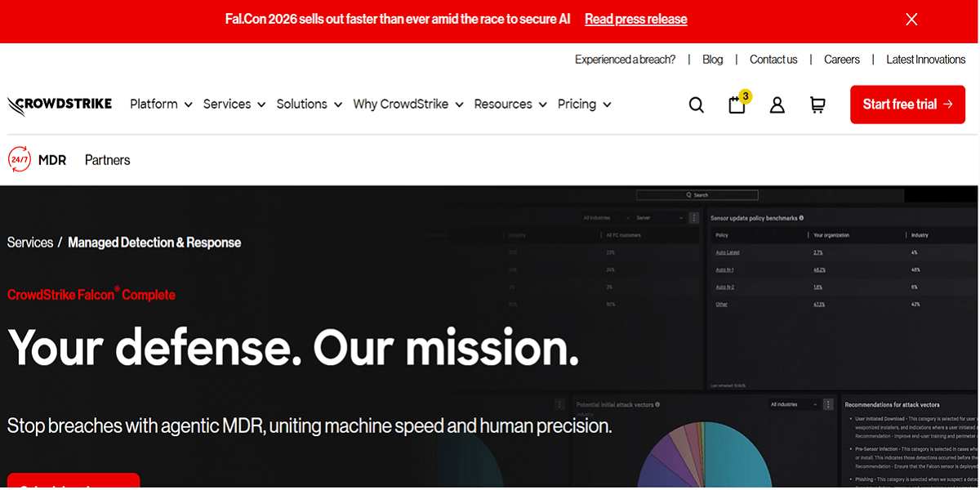The width and height of the screenshot is (980, 490).
Task: Open the Solutions dropdown
Action: click(309, 104)
